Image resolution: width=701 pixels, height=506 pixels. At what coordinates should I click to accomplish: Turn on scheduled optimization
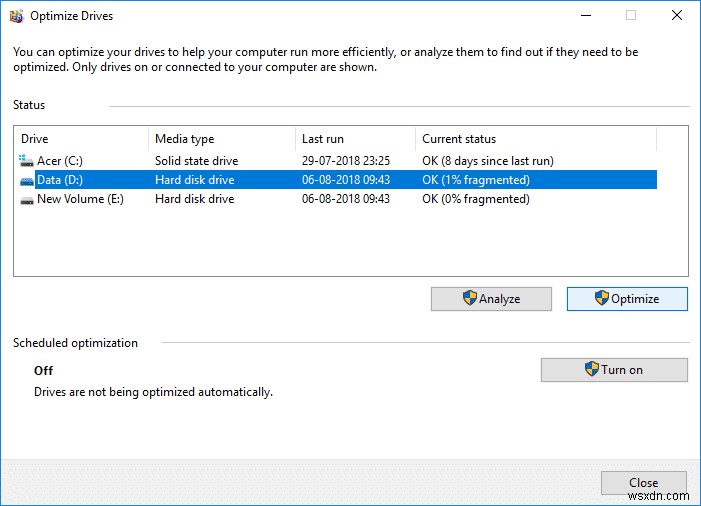(614, 370)
